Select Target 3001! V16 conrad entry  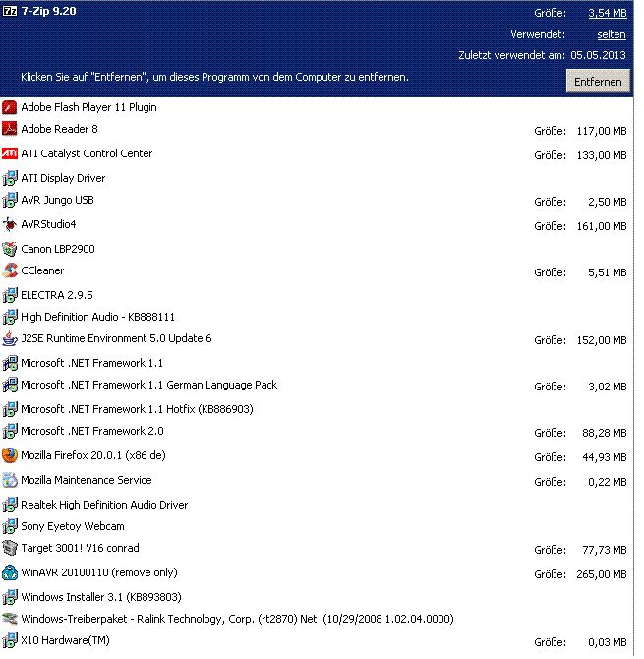pos(80,548)
